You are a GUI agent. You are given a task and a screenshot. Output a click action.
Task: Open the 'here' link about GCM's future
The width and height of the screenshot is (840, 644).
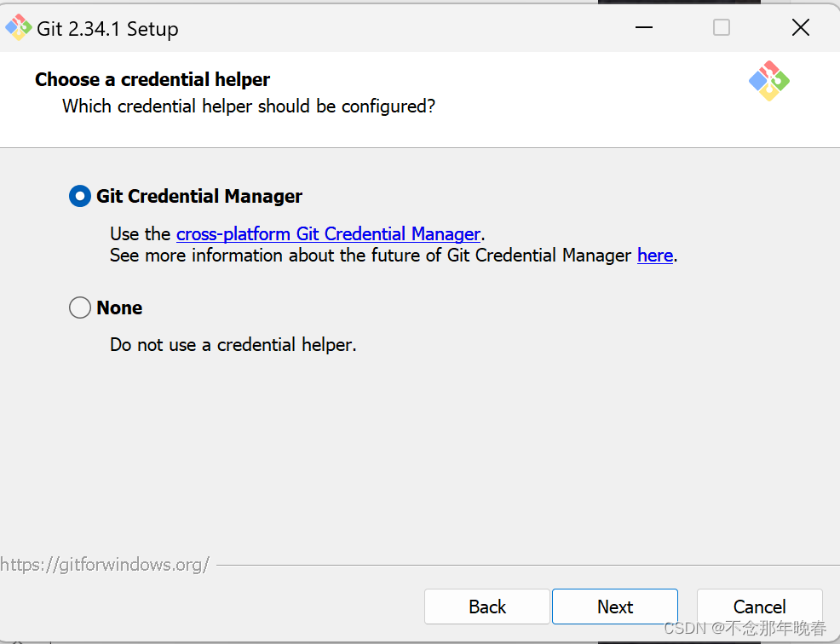pyautogui.click(x=654, y=256)
